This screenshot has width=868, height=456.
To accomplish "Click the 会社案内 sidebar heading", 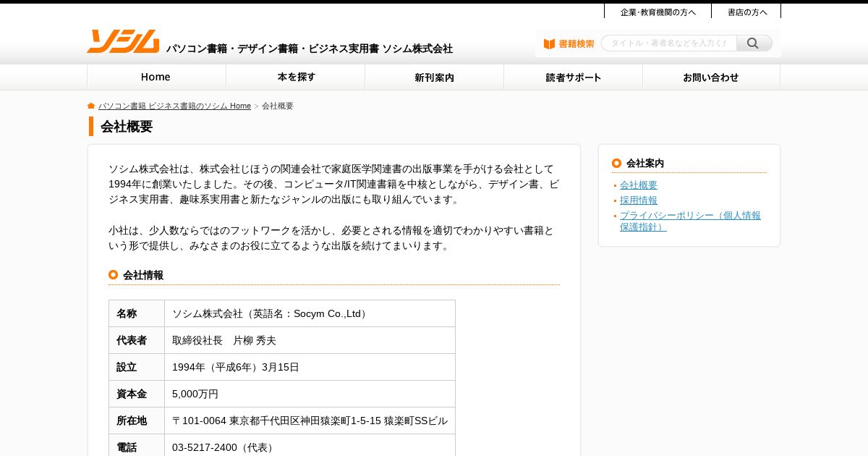I will [645, 163].
